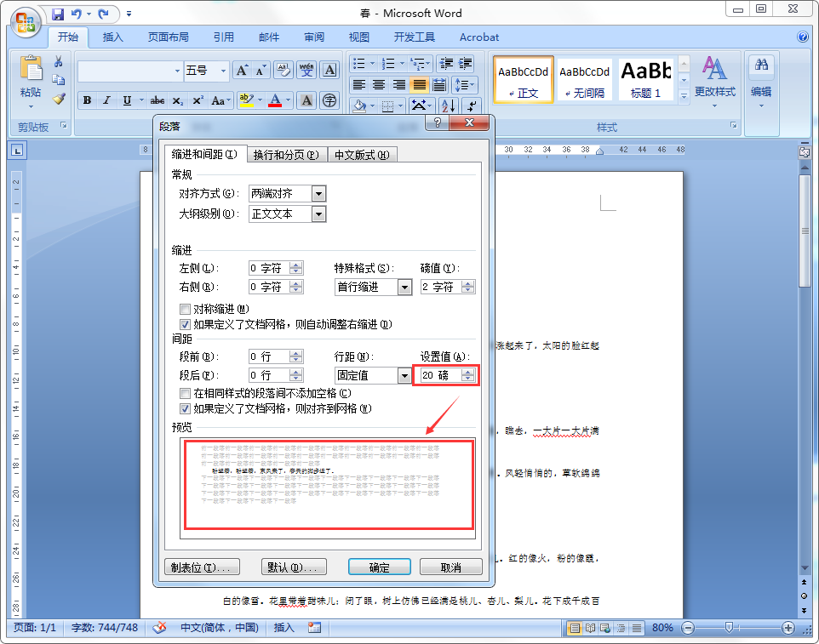The height and width of the screenshot is (644, 819).
Task: Click the 80% zoom slider handle
Action: coord(729,627)
